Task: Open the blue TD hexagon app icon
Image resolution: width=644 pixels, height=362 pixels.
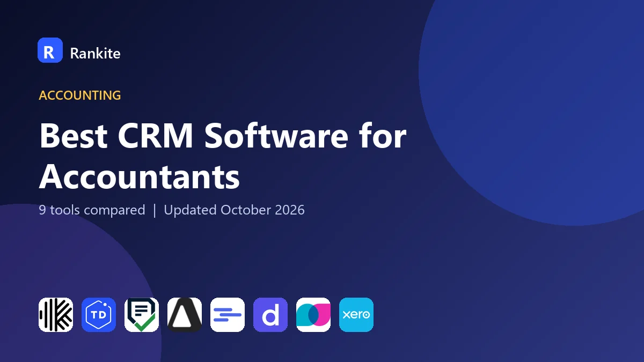Action: click(99, 315)
